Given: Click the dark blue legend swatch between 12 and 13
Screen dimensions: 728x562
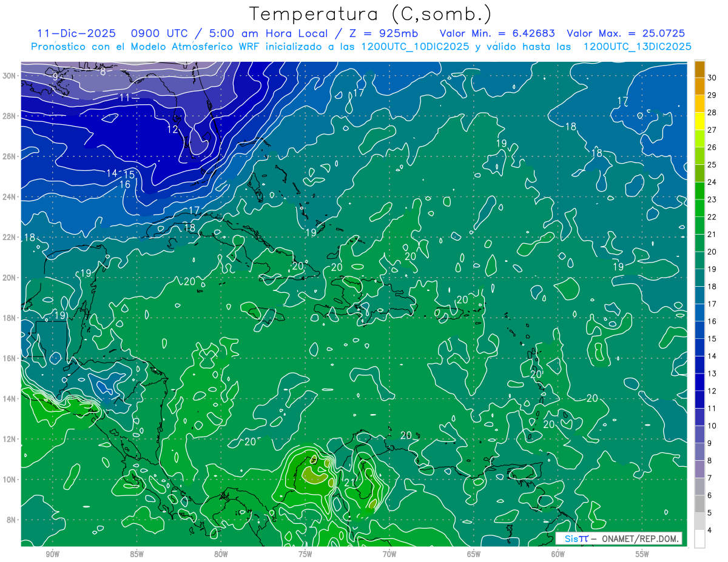Looking at the screenshot, I should 699,382.
